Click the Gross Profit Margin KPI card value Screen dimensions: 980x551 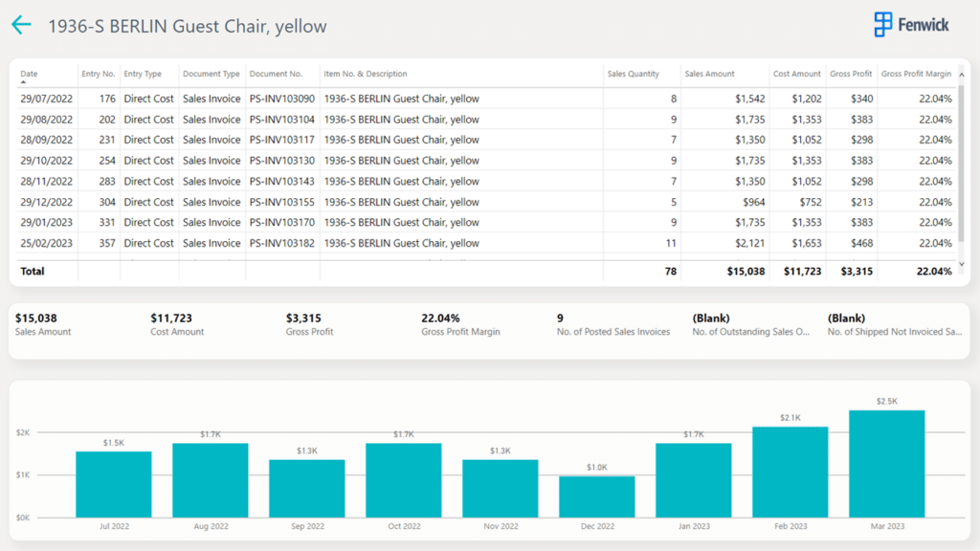[x=440, y=318]
